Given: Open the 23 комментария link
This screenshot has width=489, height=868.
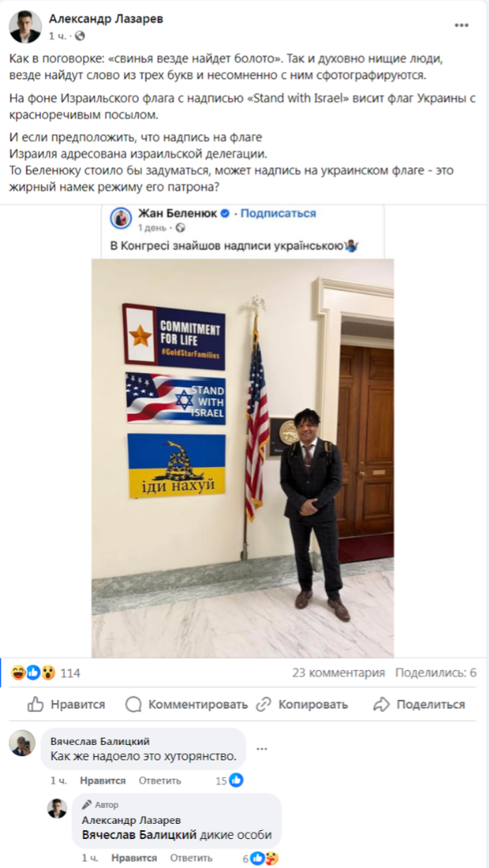Looking at the screenshot, I should pyautogui.click(x=339, y=674).
